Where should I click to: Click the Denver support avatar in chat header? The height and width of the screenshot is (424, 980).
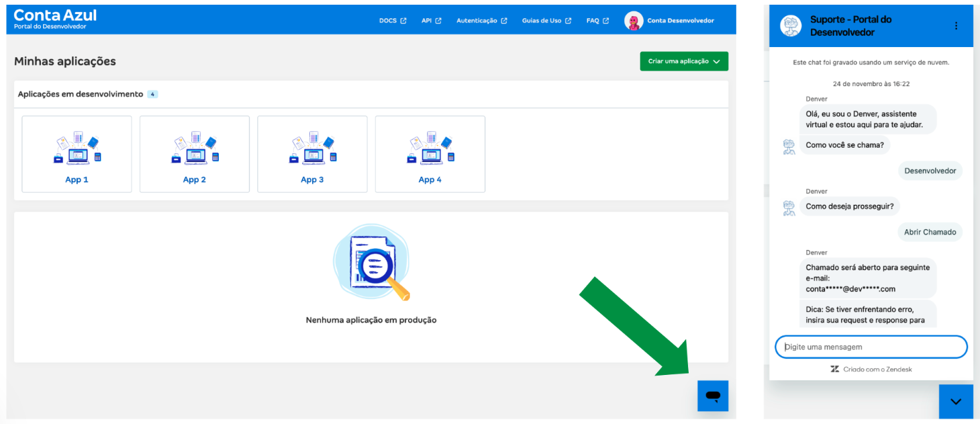click(791, 26)
